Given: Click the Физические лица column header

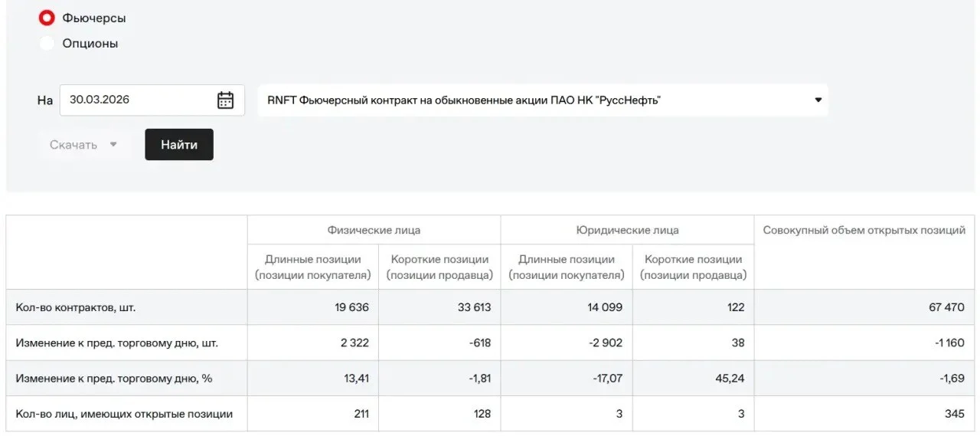Looking at the screenshot, I should [374, 230].
